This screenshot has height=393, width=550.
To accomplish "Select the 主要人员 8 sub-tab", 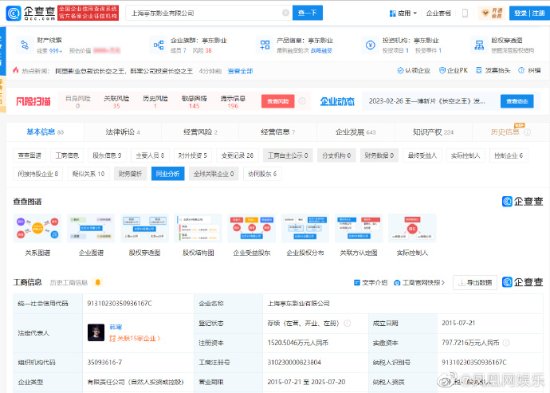I will 150,155.
